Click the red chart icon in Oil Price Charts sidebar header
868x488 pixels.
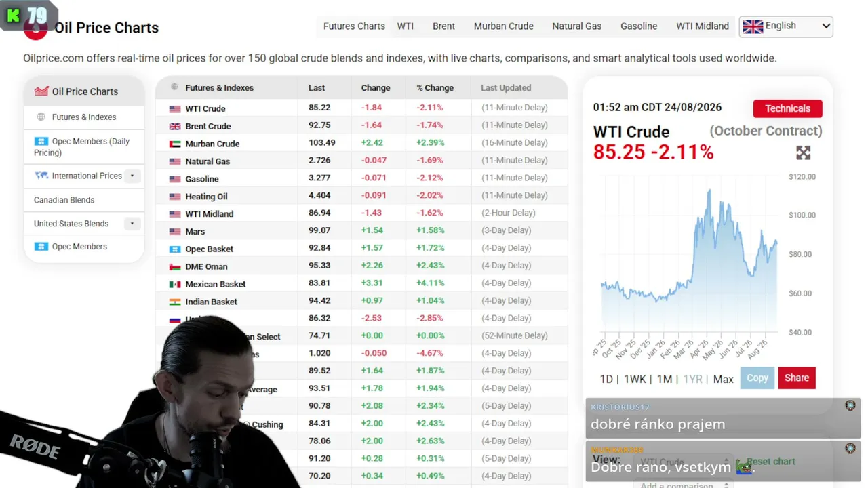[x=41, y=91]
